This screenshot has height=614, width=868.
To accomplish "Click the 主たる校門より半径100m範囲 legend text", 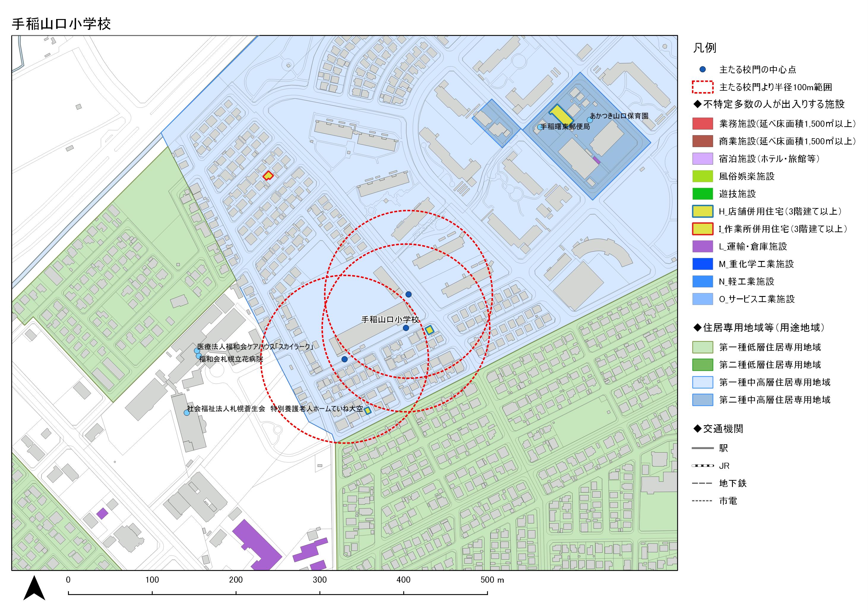I will [775, 87].
